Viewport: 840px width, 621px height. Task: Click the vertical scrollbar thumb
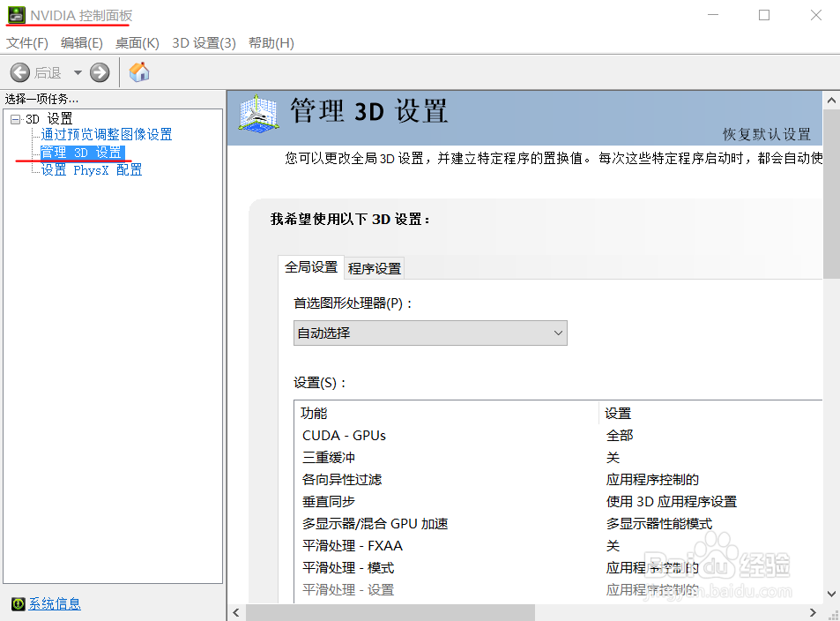pos(831,194)
